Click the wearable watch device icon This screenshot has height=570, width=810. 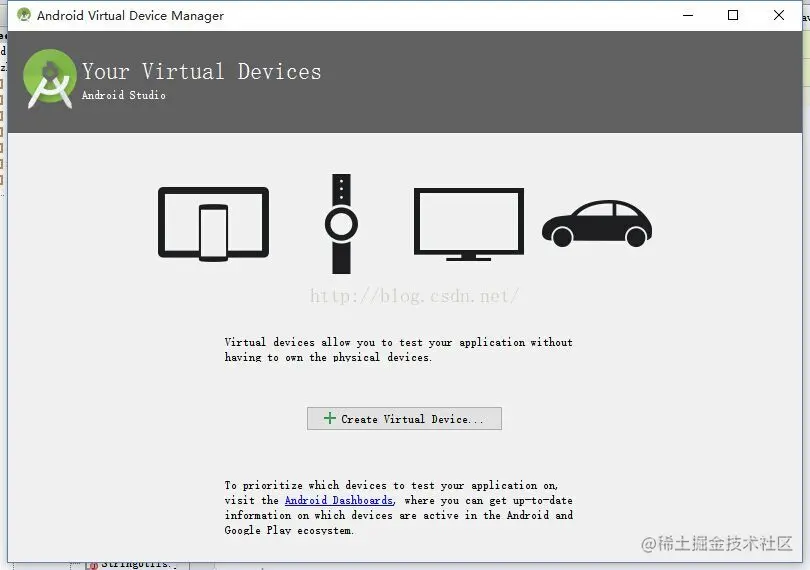click(341, 224)
